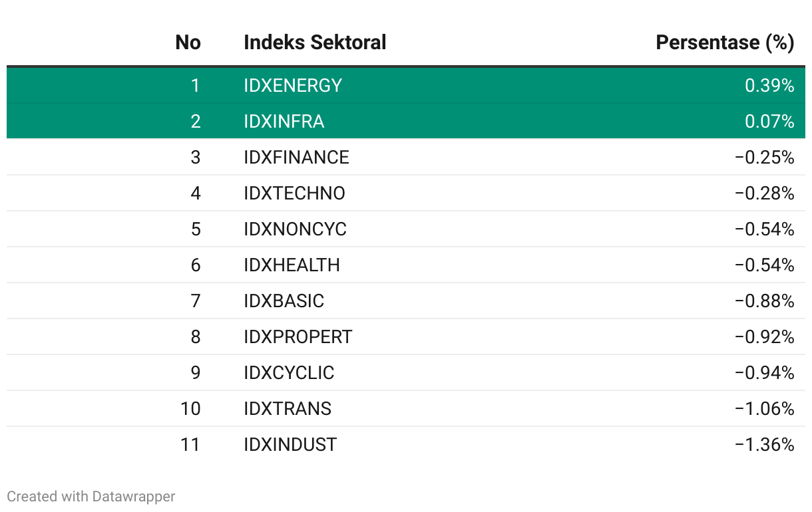Click the IDXBASIC index name
Image resolution: width=812 pixels, height=512 pixels.
[x=284, y=301]
